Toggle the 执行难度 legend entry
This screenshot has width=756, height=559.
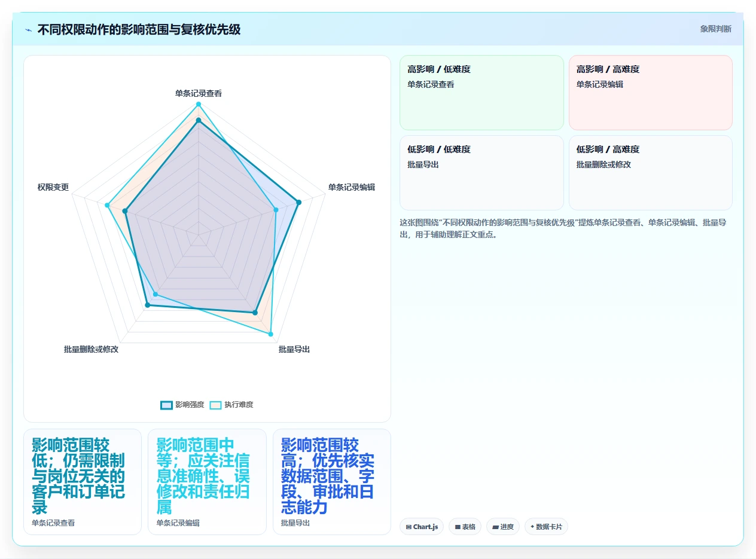pos(231,405)
